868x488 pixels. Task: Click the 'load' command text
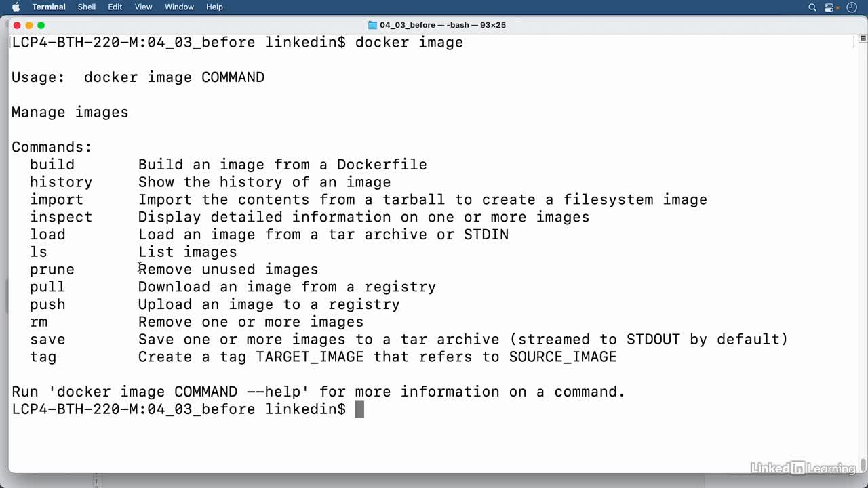(47, 235)
